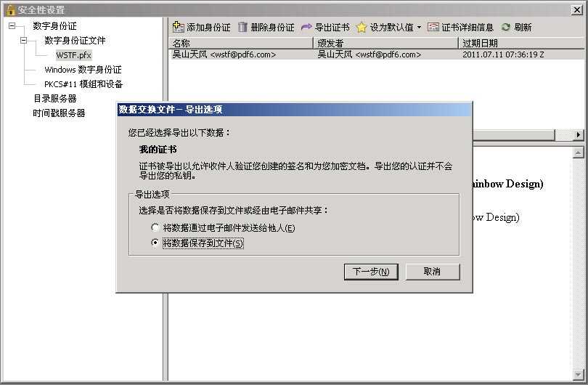
Task: Click the Add ID (添加身份证) icon
Action: click(x=178, y=27)
